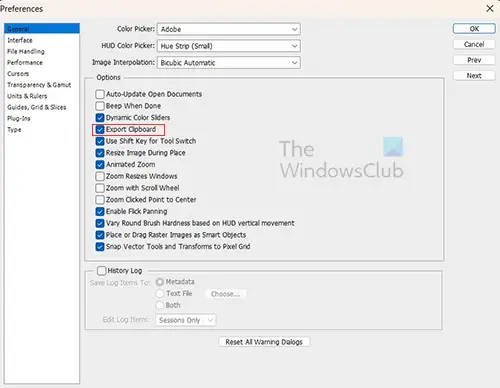Expand the Image Interpolation dropdown
The height and width of the screenshot is (388, 500).
(x=229, y=62)
